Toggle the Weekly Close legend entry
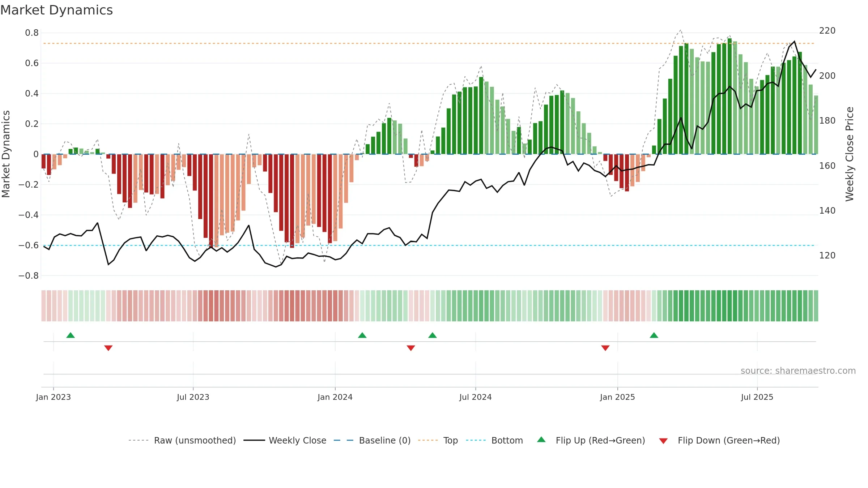 point(285,440)
